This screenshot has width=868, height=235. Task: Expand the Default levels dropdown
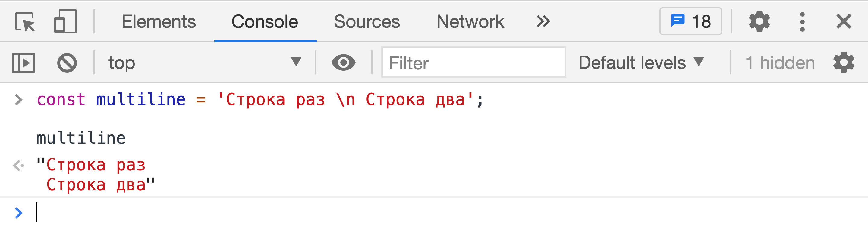pos(641,63)
